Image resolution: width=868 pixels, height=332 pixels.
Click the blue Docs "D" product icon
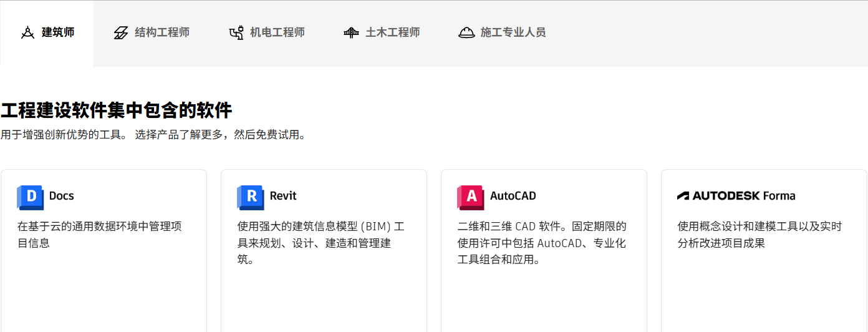point(30,197)
